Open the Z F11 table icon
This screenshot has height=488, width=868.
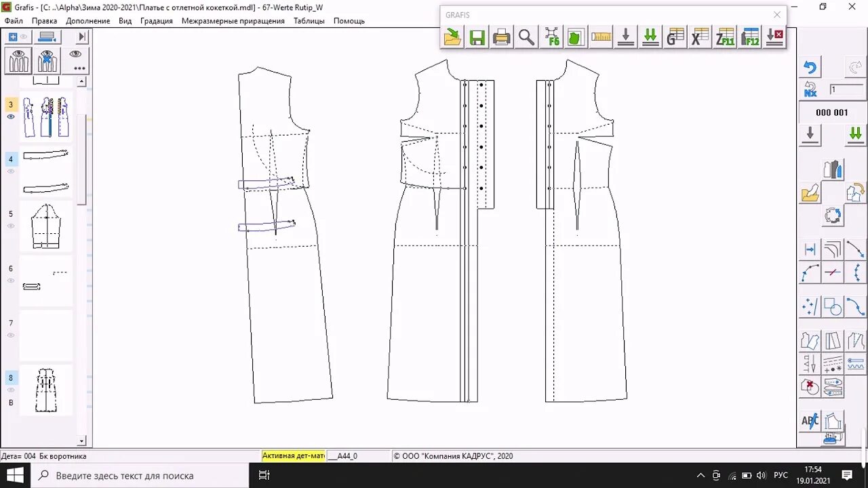point(725,37)
